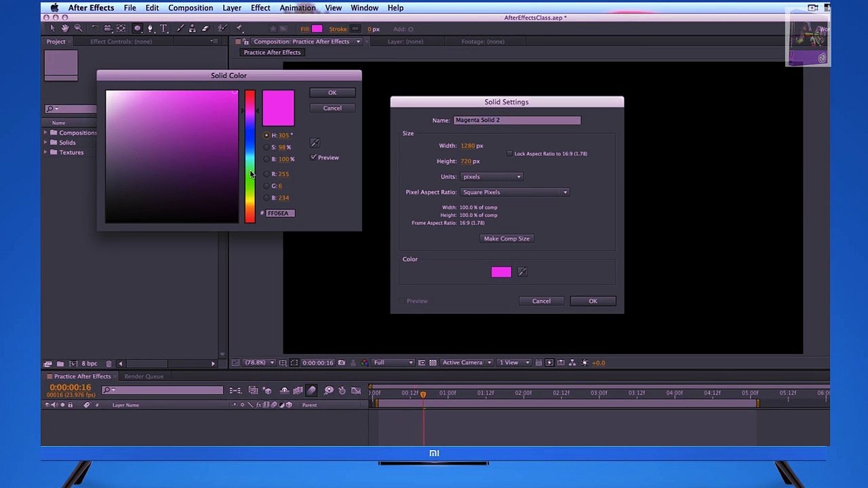Open the 1 View layout dropdown
868x488 pixels.
514,363
